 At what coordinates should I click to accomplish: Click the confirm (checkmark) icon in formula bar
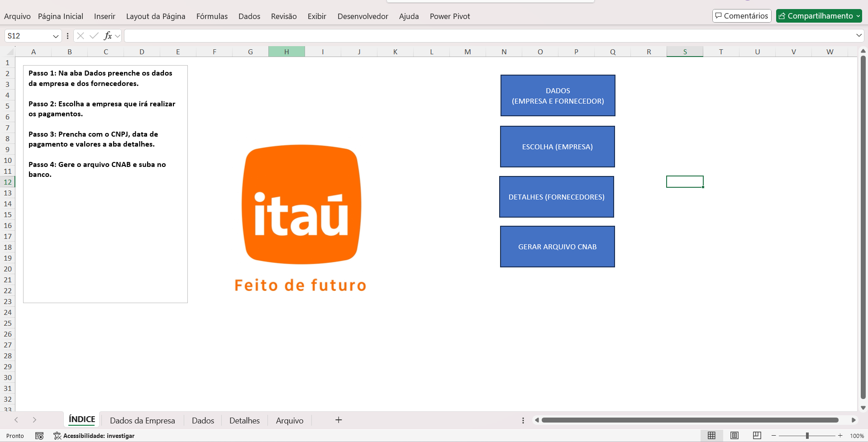(94, 35)
